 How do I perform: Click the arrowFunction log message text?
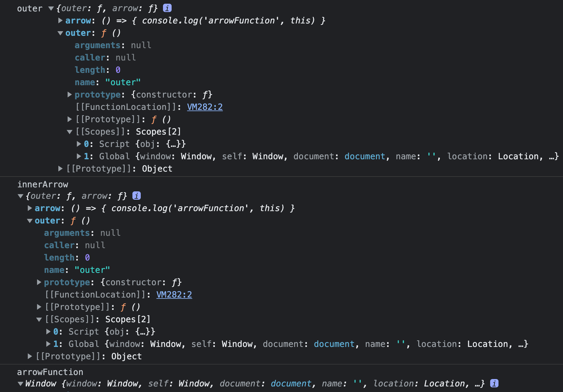pos(50,372)
